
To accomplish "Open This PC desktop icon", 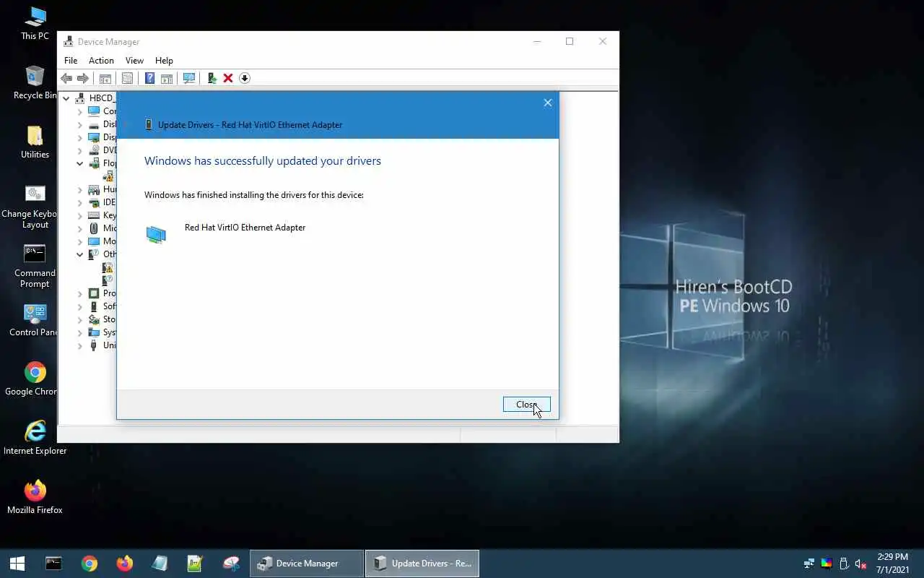I will (35, 23).
